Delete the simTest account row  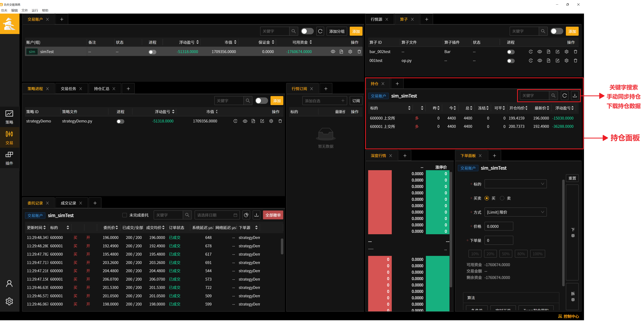point(359,52)
